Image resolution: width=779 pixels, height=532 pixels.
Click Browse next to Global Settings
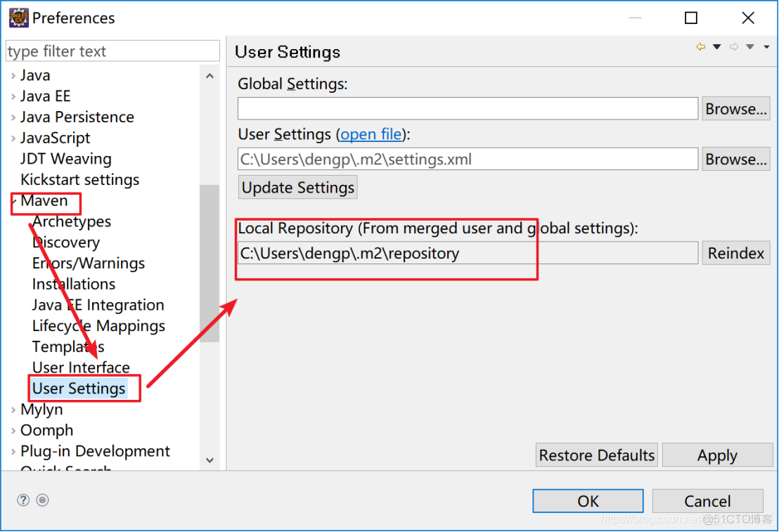click(736, 109)
